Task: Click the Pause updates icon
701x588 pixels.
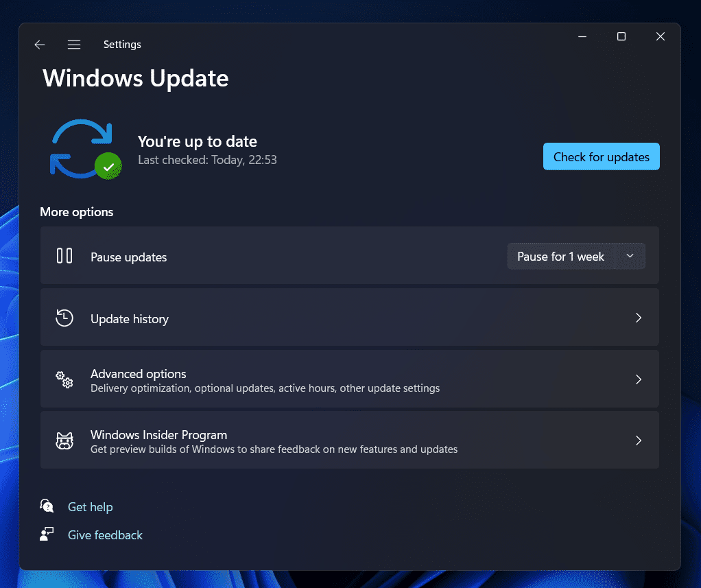Action: [x=64, y=255]
